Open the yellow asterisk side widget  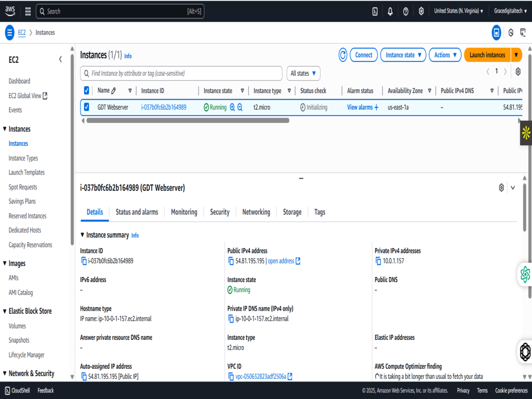[x=526, y=133]
